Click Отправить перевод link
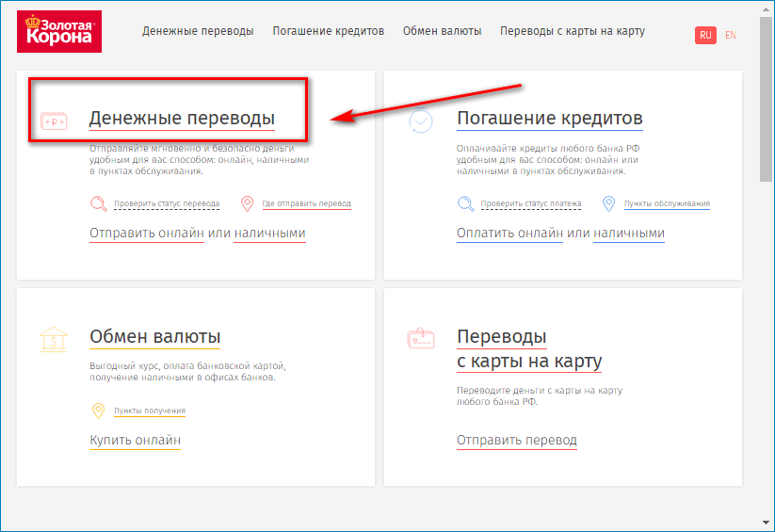The width and height of the screenshot is (775, 532). click(x=516, y=441)
